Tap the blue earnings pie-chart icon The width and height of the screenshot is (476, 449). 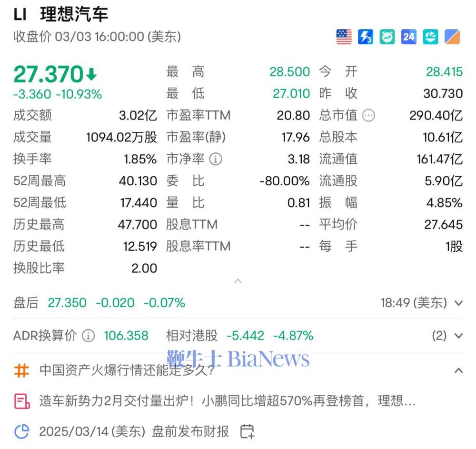[x=22, y=431]
